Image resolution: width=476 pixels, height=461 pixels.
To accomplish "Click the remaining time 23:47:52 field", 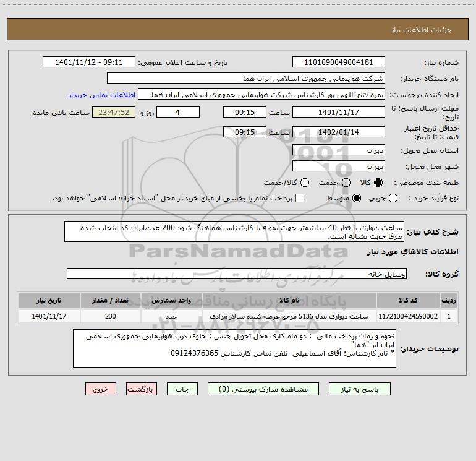I will tap(114, 113).
